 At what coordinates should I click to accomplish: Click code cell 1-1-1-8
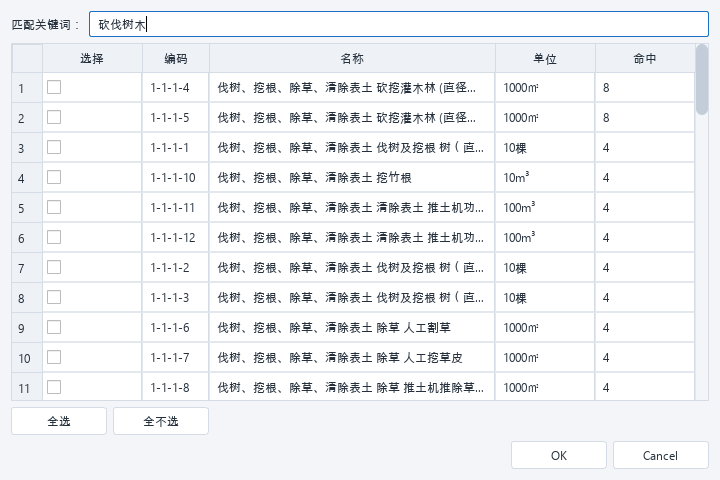coord(176,387)
